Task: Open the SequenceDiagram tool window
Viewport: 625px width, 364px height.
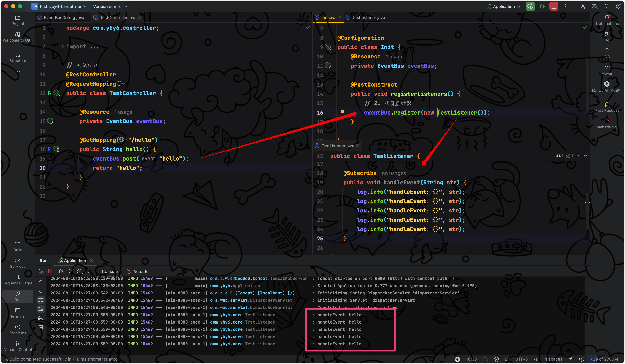Action: (x=18, y=280)
